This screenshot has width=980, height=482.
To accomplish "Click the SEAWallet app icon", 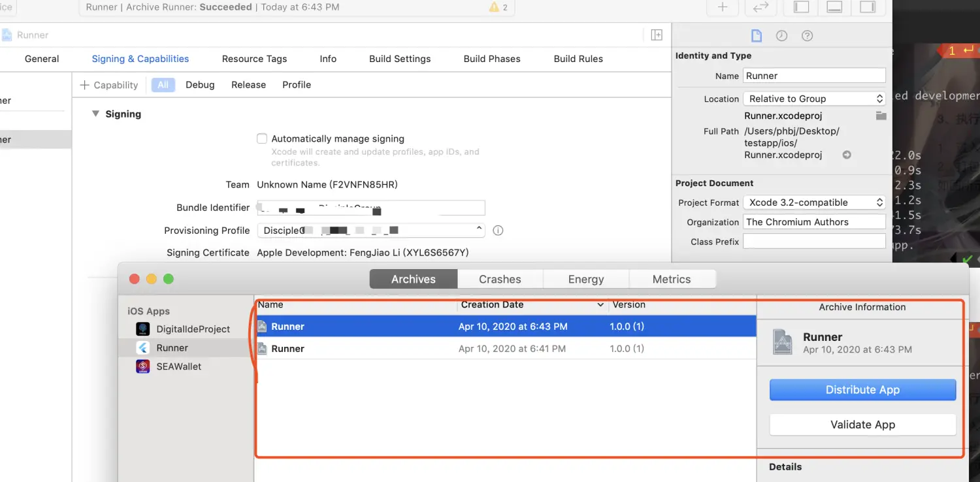I will pyautogui.click(x=142, y=366).
